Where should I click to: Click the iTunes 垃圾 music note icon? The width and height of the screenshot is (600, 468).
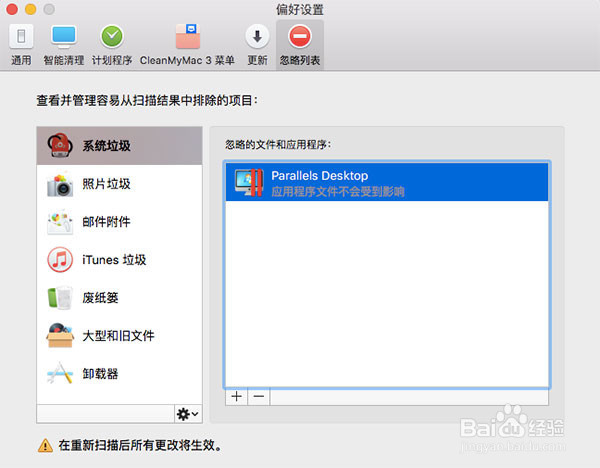coord(60,260)
